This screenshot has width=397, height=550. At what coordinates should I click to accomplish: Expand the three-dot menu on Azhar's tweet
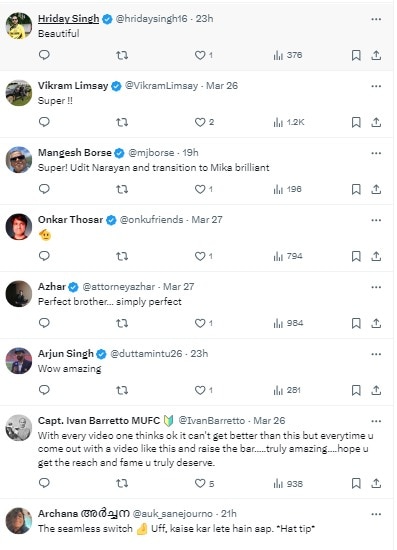(x=376, y=287)
